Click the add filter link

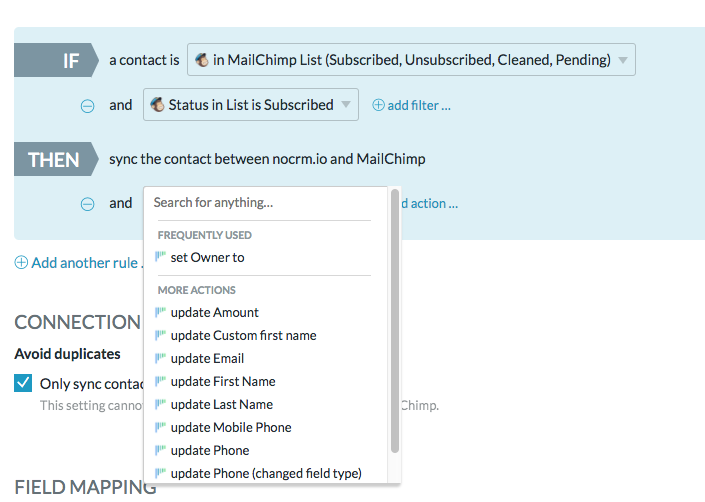click(419, 106)
